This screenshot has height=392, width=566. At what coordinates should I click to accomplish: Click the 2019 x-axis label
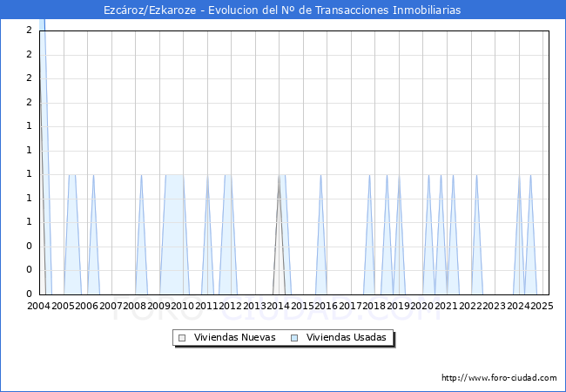click(x=398, y=306)
